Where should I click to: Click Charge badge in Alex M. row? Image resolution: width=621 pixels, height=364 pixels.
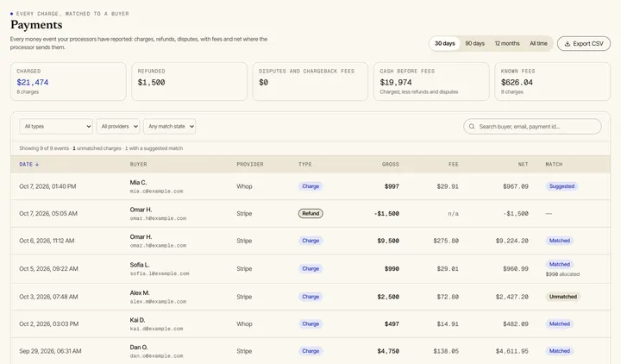pyautogui.click(x=310, y=297)
